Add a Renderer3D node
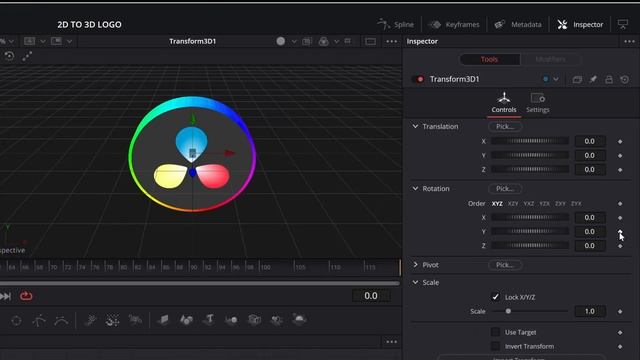Viewport: 640px width, 360px height. pyautogui.click(x=299, y=319)
